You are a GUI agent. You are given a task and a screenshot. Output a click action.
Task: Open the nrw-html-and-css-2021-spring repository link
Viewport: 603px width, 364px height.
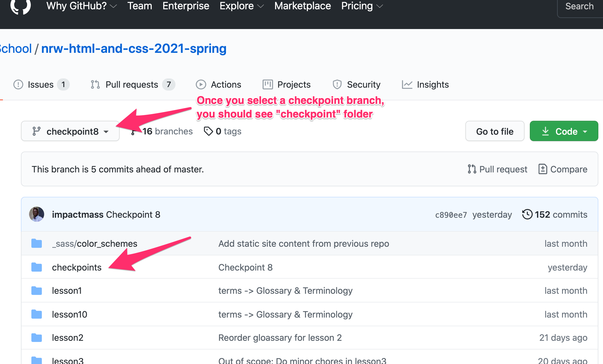[134, 48]
